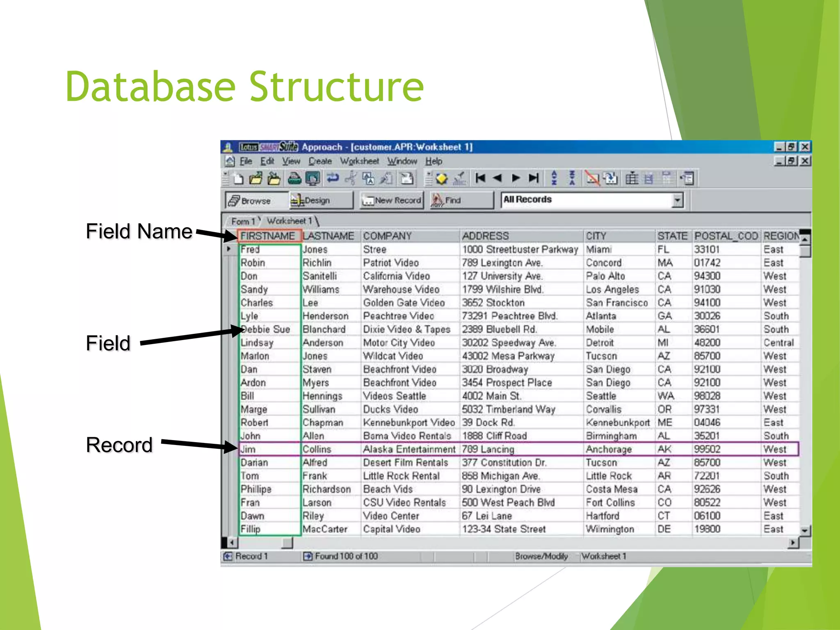Click the Print toolbar icon
This screenshot has height=630, width=840.
[294, 178]
